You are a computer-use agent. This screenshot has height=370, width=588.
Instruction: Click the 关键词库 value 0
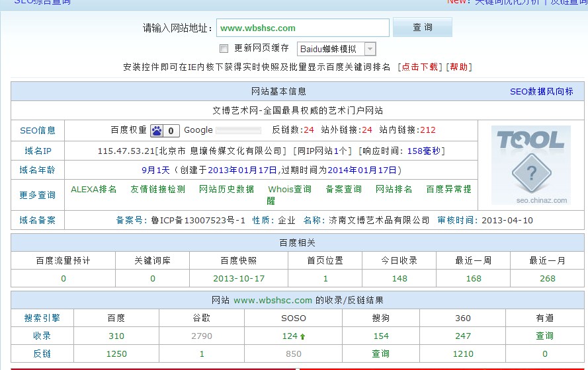pos(153,279)
